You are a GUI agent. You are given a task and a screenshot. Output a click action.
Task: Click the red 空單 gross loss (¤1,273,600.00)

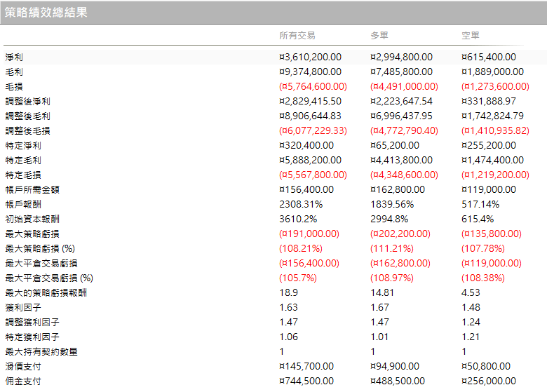[x=495, y=86]
